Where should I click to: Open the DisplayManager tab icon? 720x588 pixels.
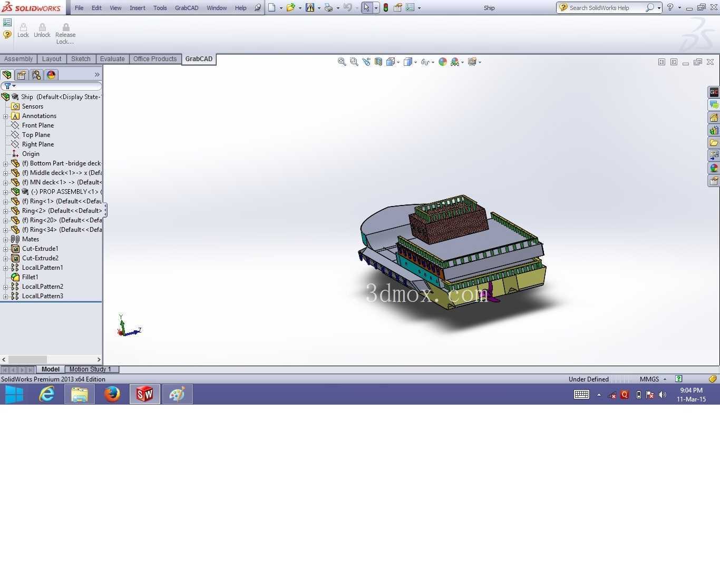tap(51, 74)
